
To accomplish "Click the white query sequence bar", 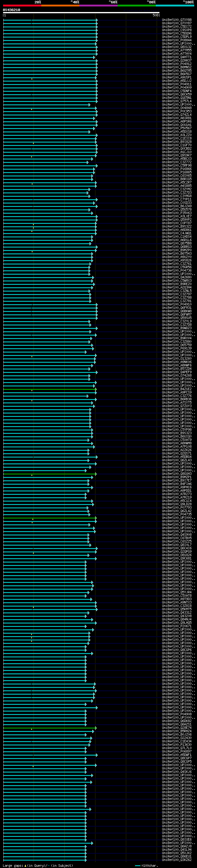I will [x=81, y=13].
